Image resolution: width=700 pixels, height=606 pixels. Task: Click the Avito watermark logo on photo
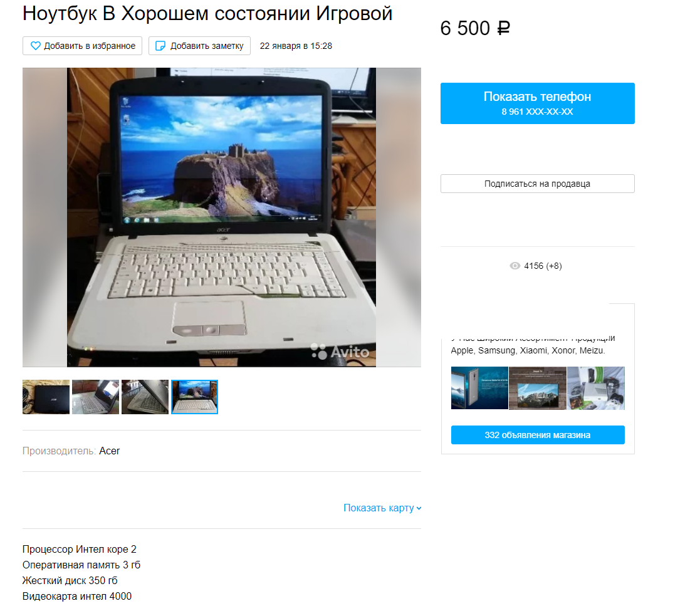340,352
